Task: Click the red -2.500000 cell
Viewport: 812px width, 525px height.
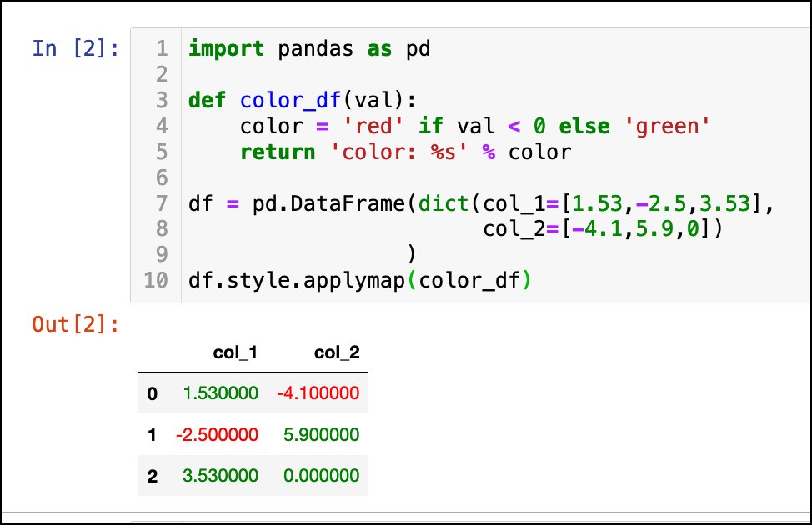Action: pos(217,434)
